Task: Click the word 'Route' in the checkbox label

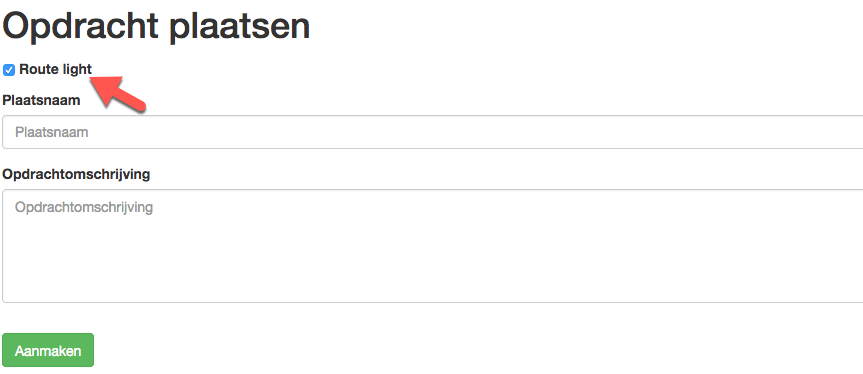Action: (39, 69)
